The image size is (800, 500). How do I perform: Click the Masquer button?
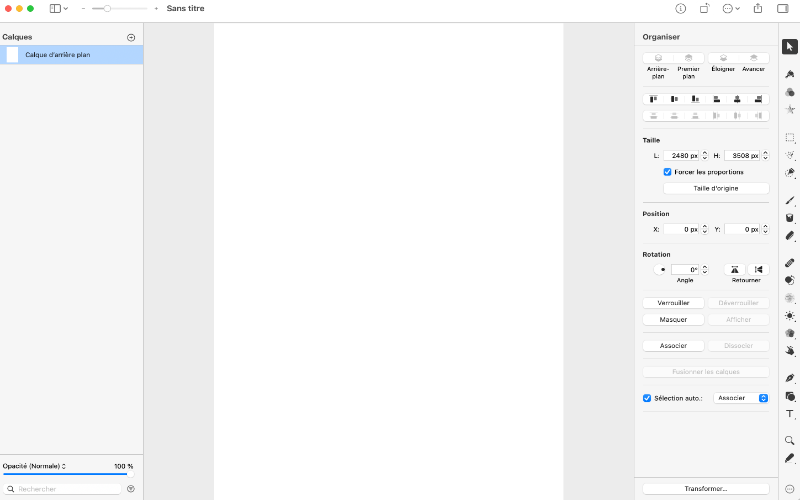tap(673, 320)
